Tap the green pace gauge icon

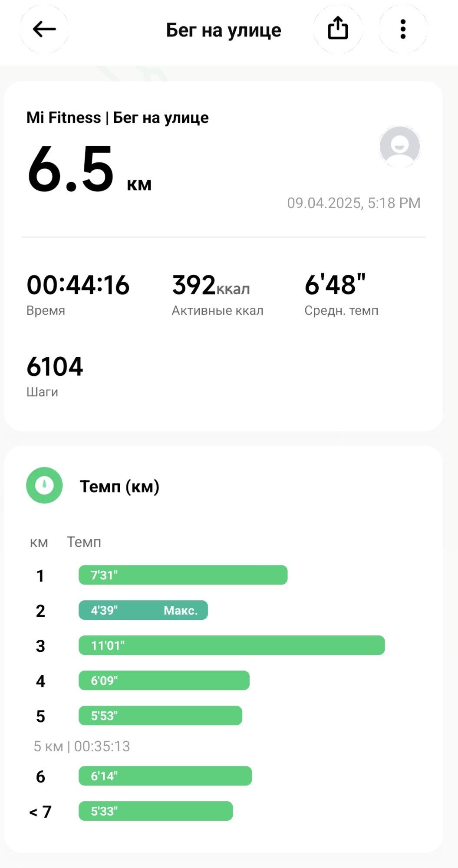(44, 485)
